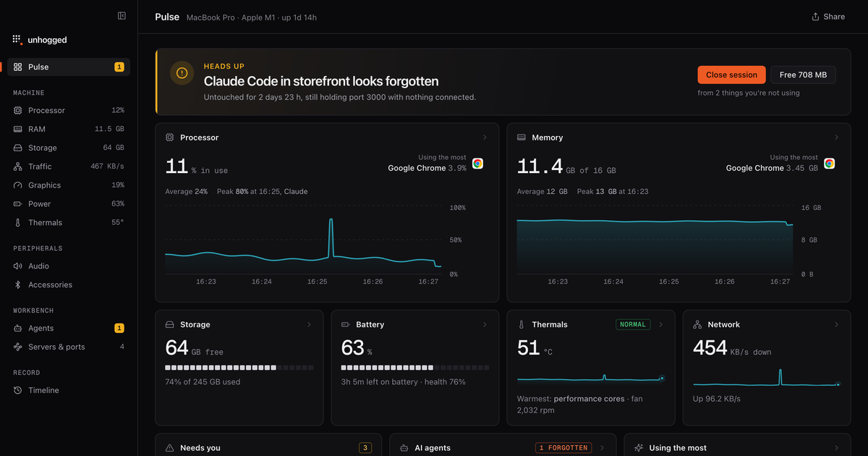868x456 pixels.
Task: Click the 1 FORGOTTEN badge in AI agents
Action: tap(563, 448)
